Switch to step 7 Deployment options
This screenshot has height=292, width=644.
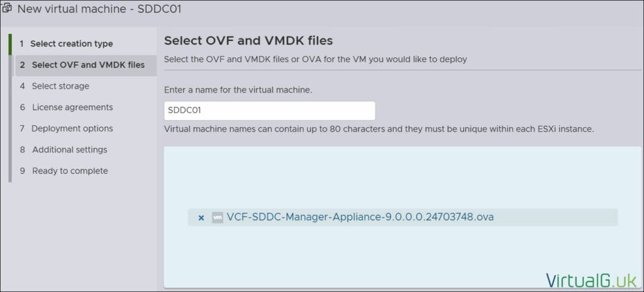click(x=72, y=128)
